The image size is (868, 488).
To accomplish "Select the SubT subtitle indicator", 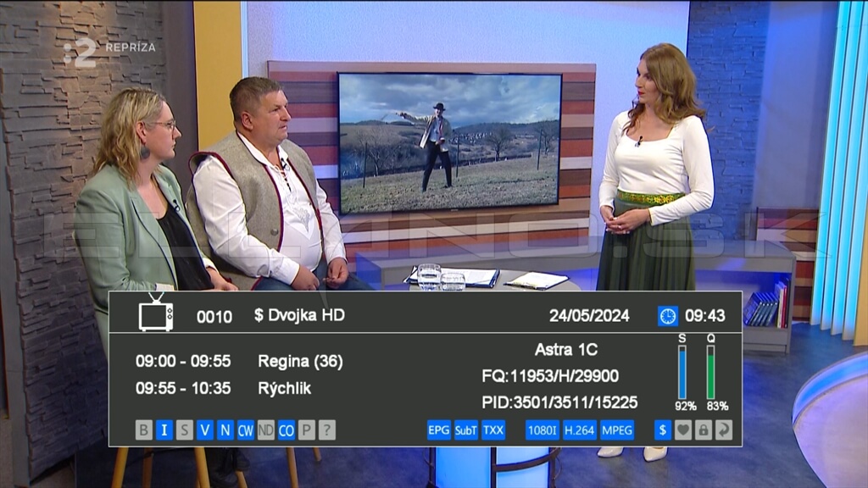I will [x=465, y=430].
